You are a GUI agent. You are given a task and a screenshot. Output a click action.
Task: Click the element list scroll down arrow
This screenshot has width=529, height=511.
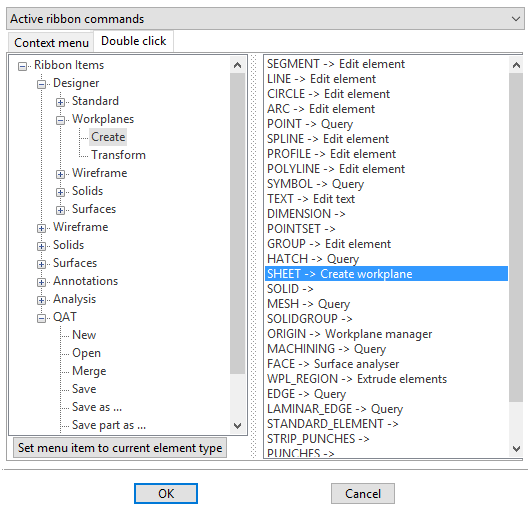point(516,448)
